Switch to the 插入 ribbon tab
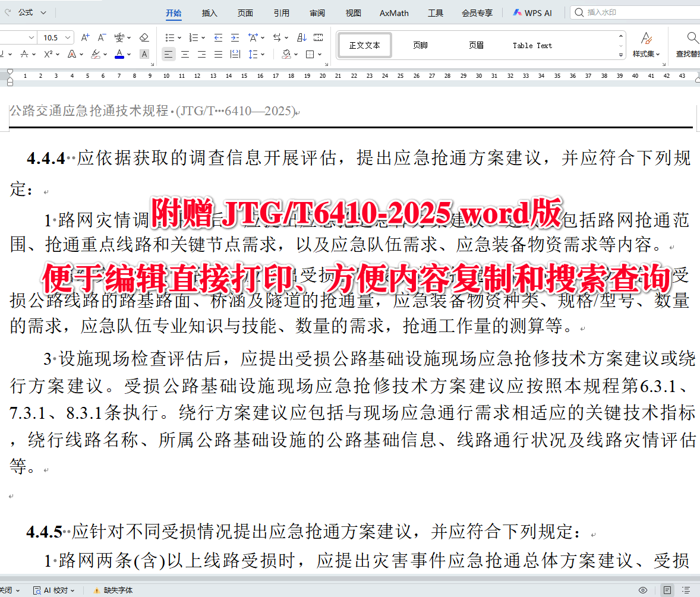This screenshot has height=597, width=700. [209, 12]
